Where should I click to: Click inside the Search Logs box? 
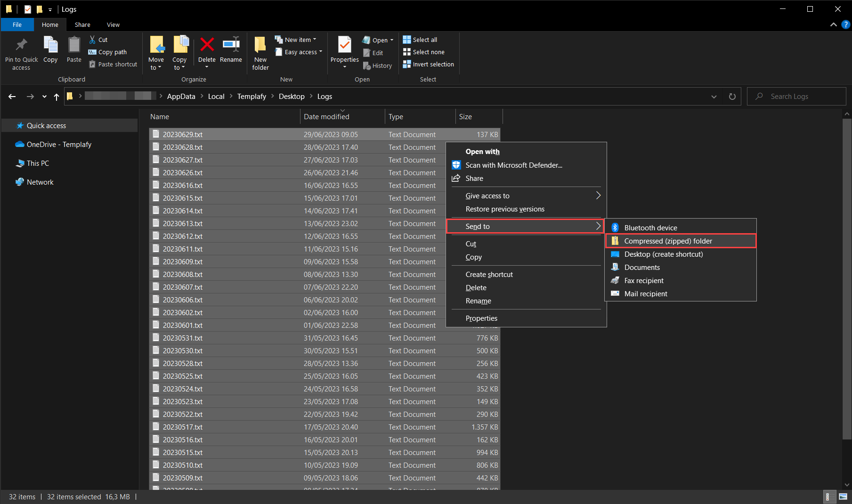tap(796, 96)
